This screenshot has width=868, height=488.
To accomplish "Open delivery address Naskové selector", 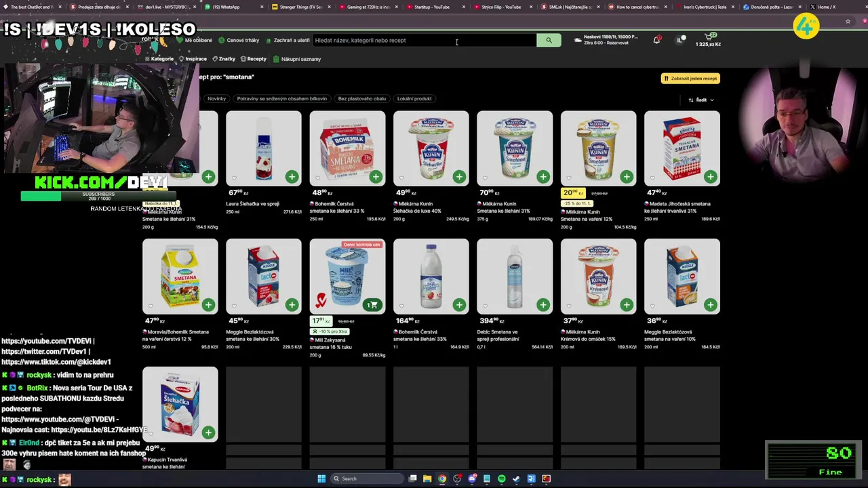I will [606, 40].
